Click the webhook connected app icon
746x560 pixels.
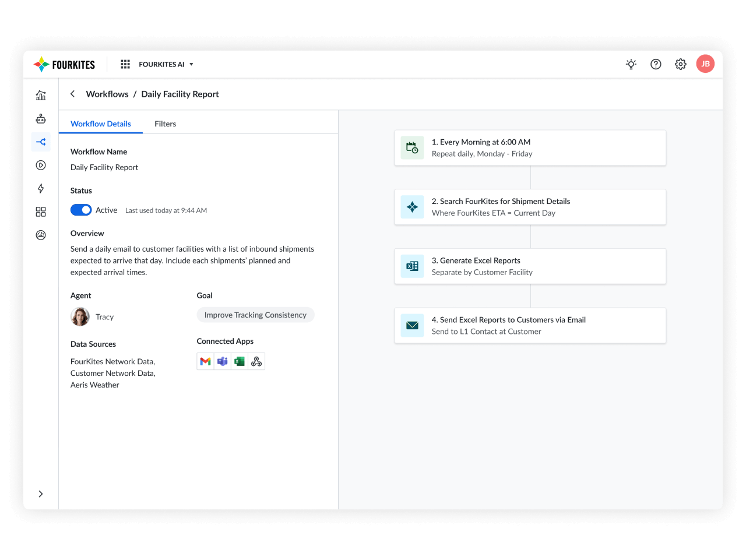point(256,362)
